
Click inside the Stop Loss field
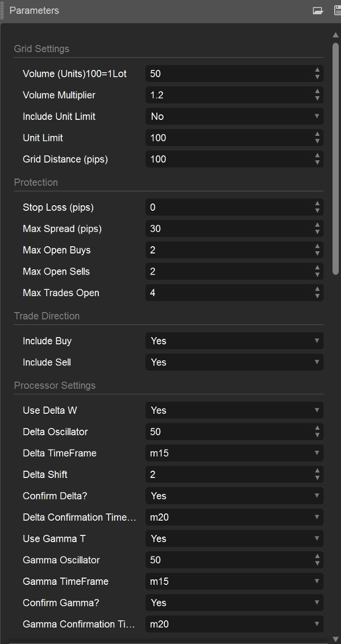(x=227, y=207)
